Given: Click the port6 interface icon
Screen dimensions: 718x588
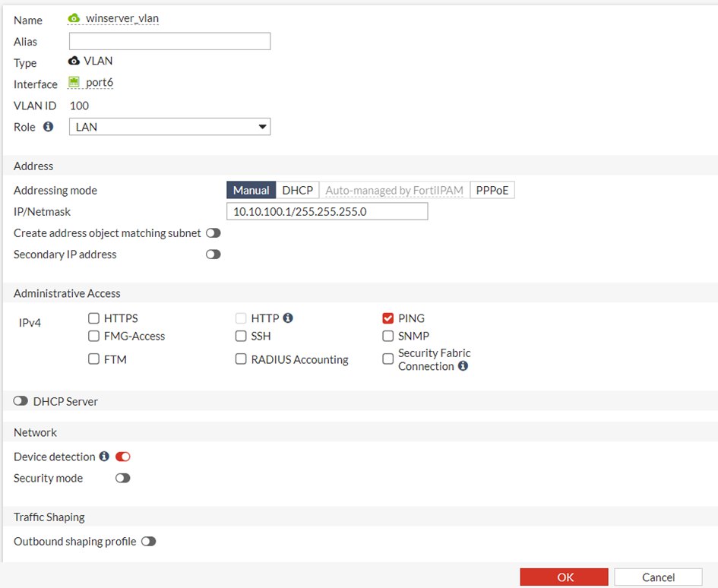Looking at the screenshot, I should (74, 83).
